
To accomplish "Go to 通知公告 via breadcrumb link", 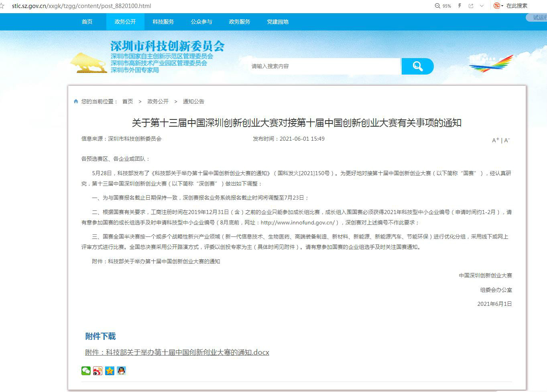I will pos(193,101).
